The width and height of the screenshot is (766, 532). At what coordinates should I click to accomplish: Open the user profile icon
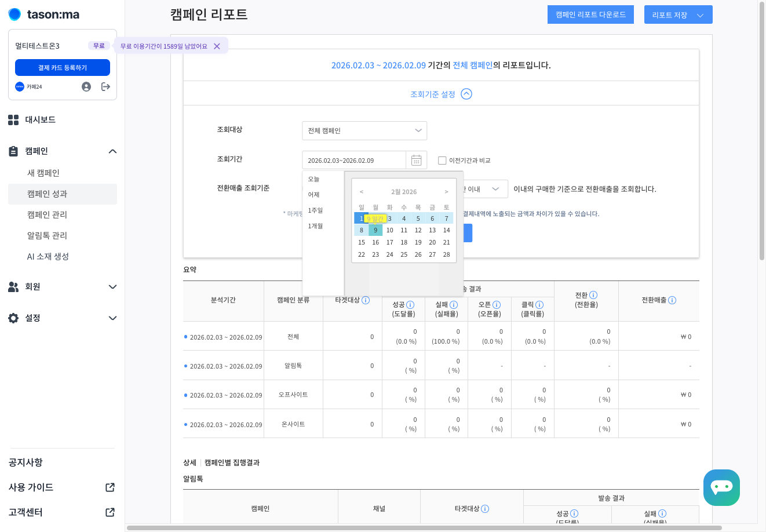point(86,86)
